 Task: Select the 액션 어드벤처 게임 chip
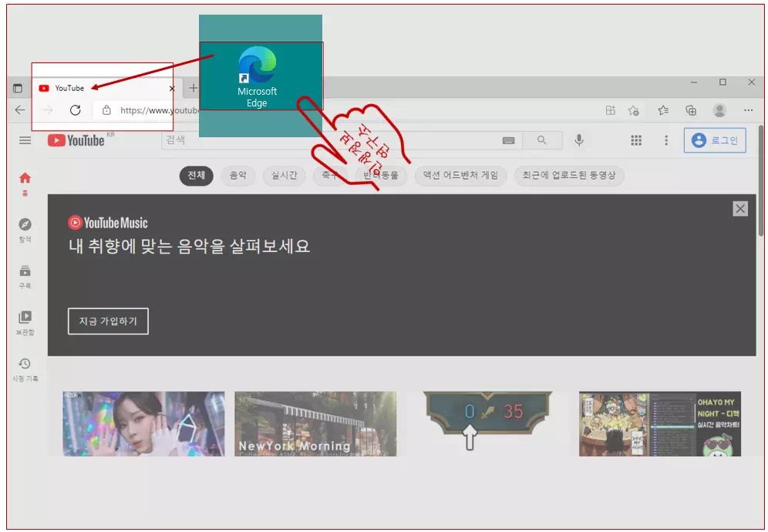coord(460,175)
